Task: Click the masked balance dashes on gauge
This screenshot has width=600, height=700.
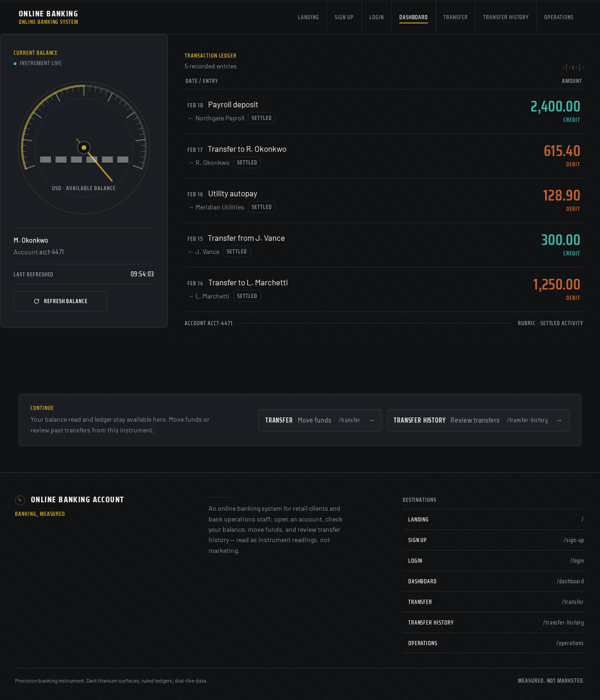Action: click(84, 160)
